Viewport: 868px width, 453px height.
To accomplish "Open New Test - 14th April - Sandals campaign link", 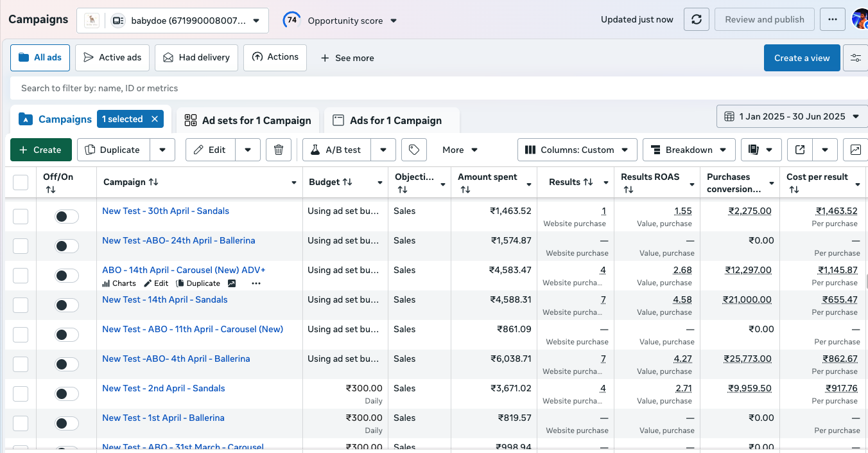I will [x=165, y=299].
